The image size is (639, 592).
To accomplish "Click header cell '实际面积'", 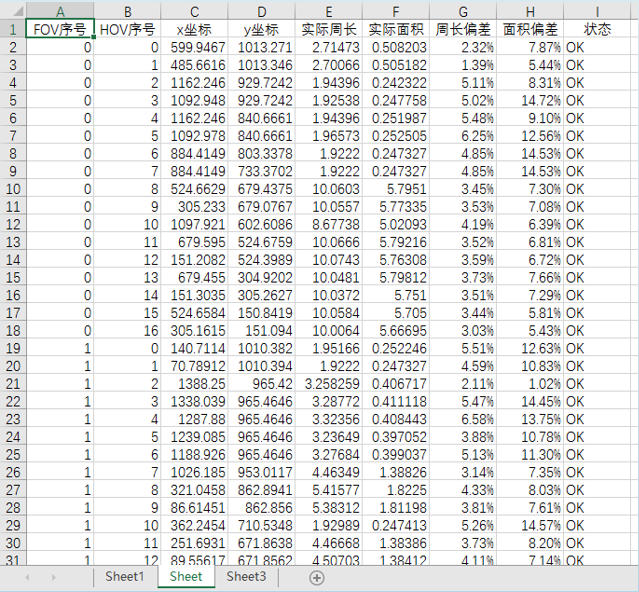I will click(x=396, y=29).
